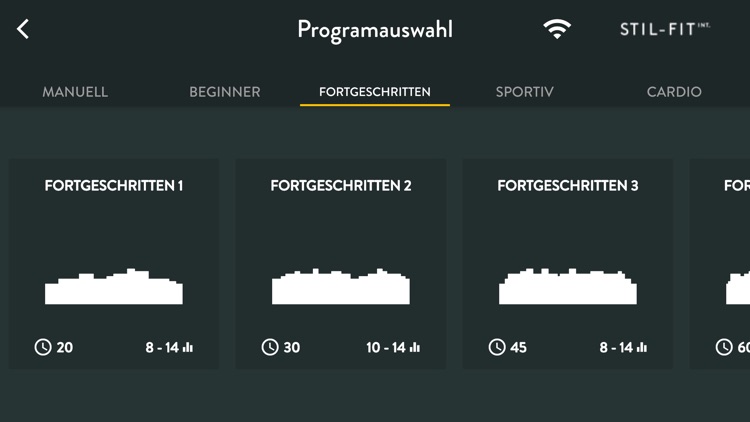This screenshot has width=750, height=422.
Task: Select the Fortgeschritten 3 profile chart
Action: (568, 286)
